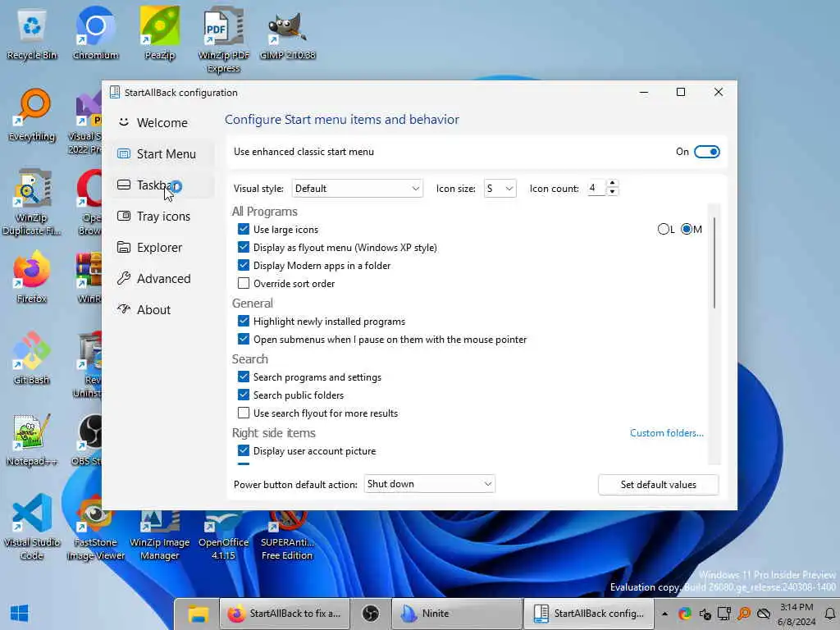Open the Explorer section
Viewport: 840px width, 630px height.
[162, 248]
